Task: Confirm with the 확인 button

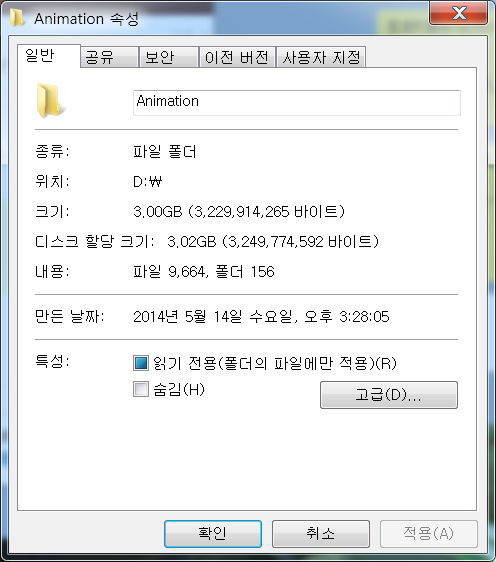Action: (213, 534)
